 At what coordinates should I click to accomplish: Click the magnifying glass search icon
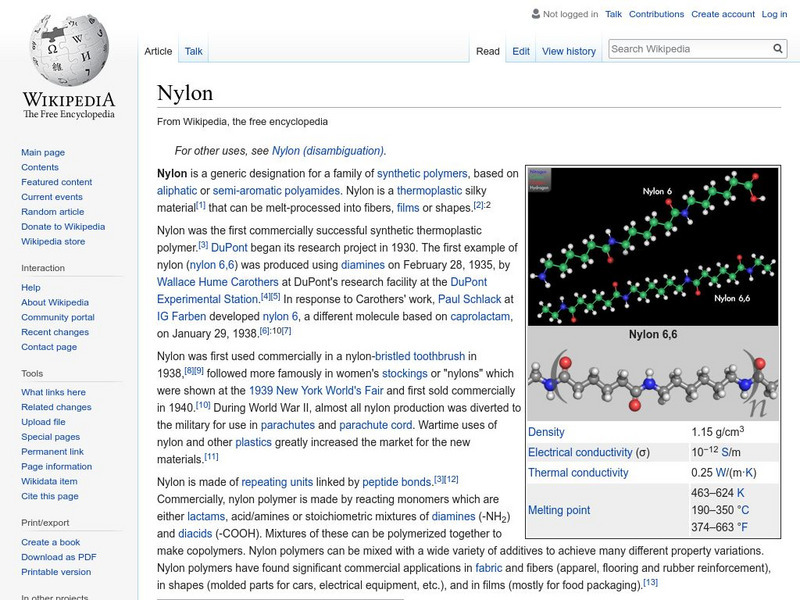click(x=779, y=49)
